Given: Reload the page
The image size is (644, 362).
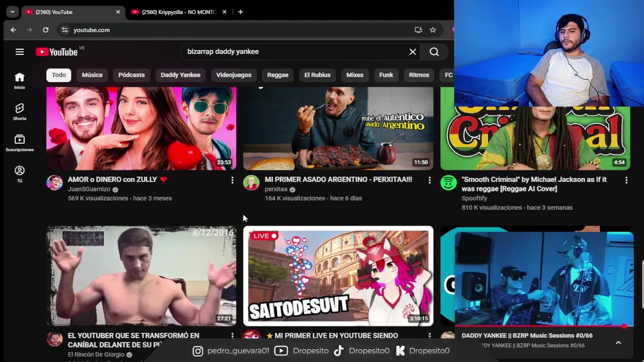Looking at the screenshot, I should click(45, 30).
